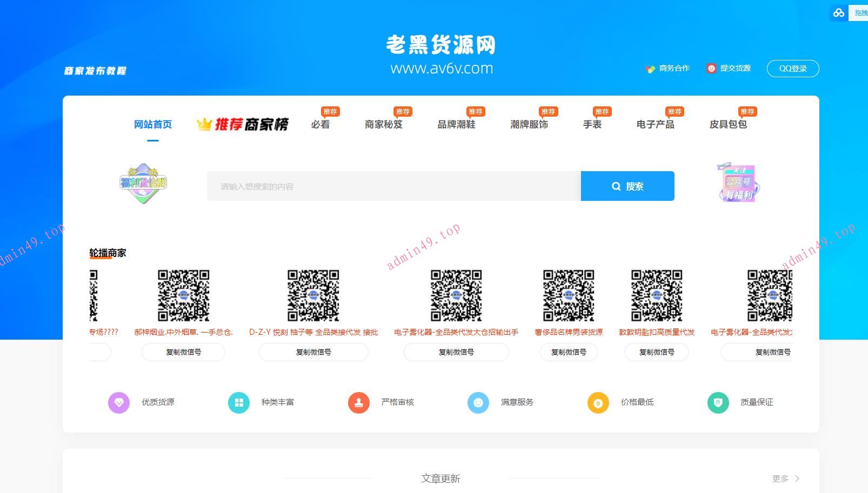Click the 满意服务 smiley icon
Image resolution: width=868 pixels, height=493 pixels.
478,403
